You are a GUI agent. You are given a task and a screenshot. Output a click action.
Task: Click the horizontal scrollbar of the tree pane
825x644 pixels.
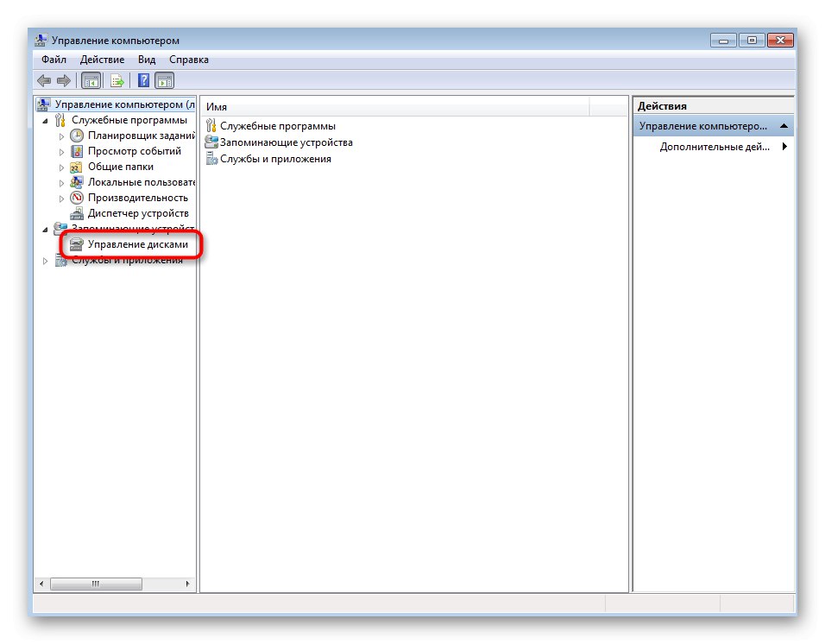(98, 584)
